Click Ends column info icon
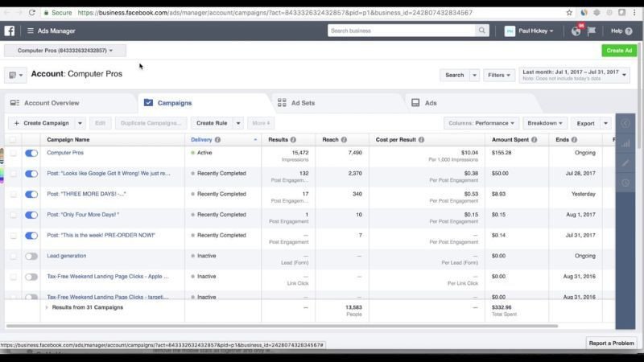Screen dimensions: 644x362 [574, 139]
